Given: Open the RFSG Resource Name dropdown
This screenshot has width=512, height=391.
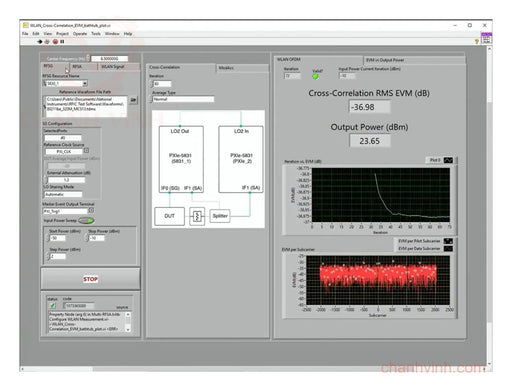Looking at the screenshot, I should pyautogui.click(x=85, y=83).
